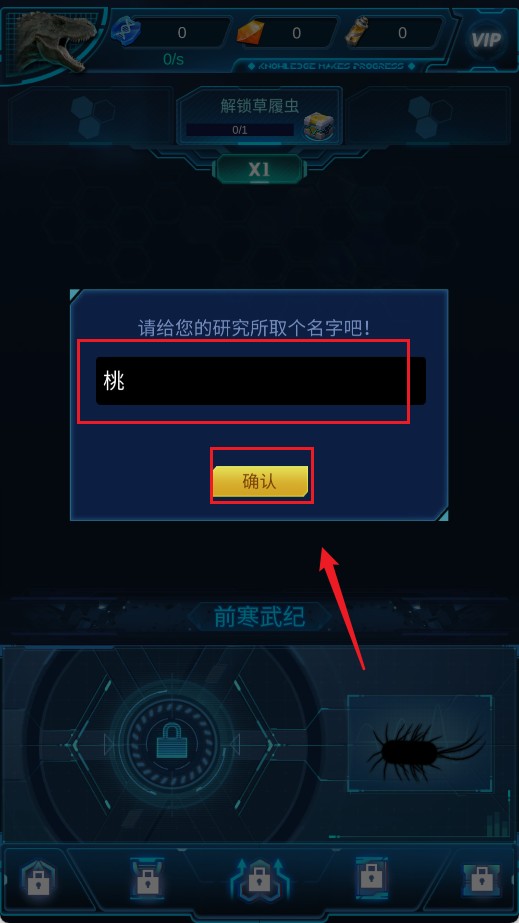Confirm the name with 确认 button

pyautogui.click(x=261, y=482)
